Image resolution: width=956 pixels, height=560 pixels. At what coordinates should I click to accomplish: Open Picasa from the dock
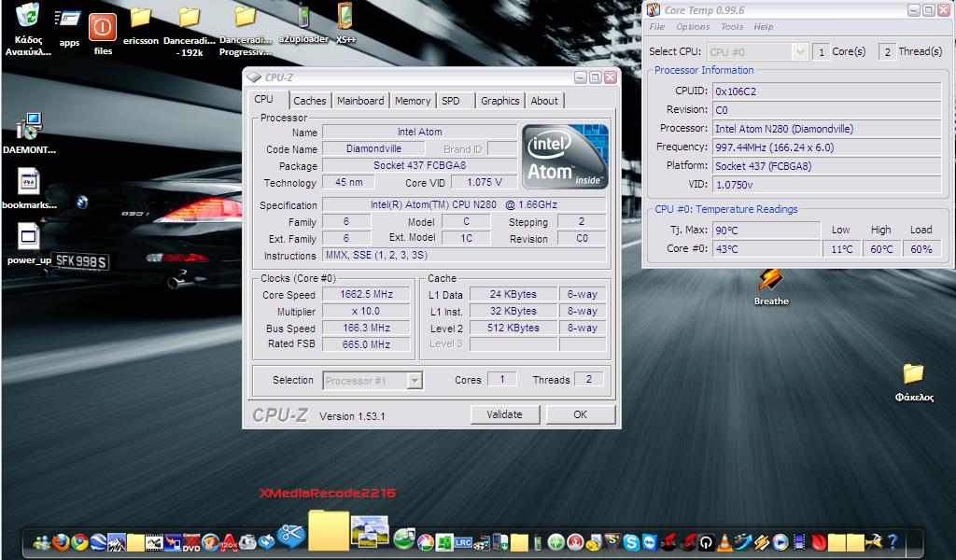(426, 543)
